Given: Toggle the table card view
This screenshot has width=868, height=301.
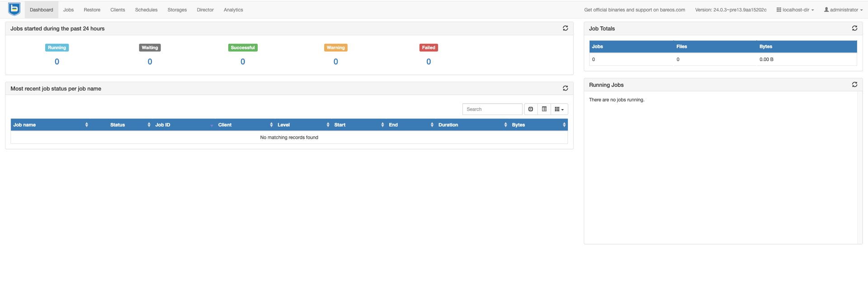Looking at the screenshot, I should tap(544, 109).
